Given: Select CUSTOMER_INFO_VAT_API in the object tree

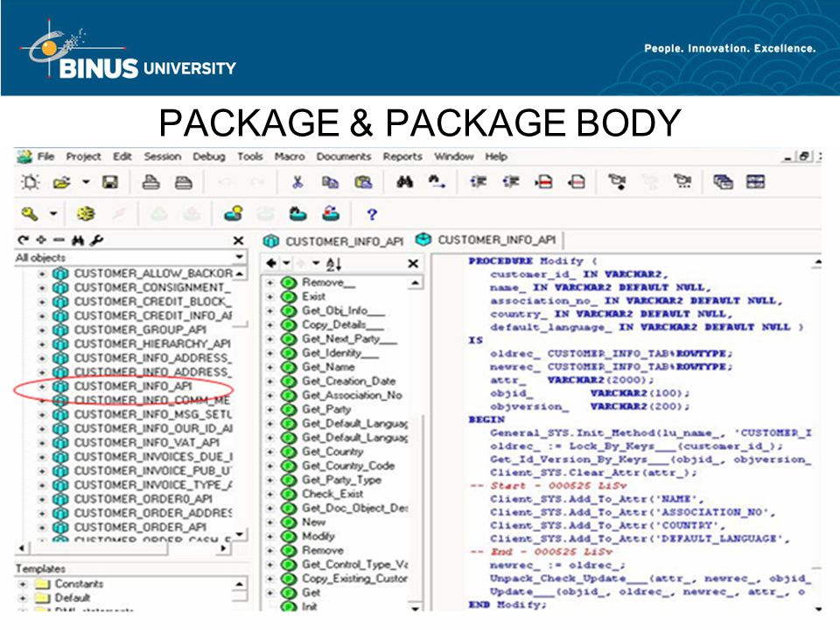Looking at the screenshot, I should tap(146, 443).
